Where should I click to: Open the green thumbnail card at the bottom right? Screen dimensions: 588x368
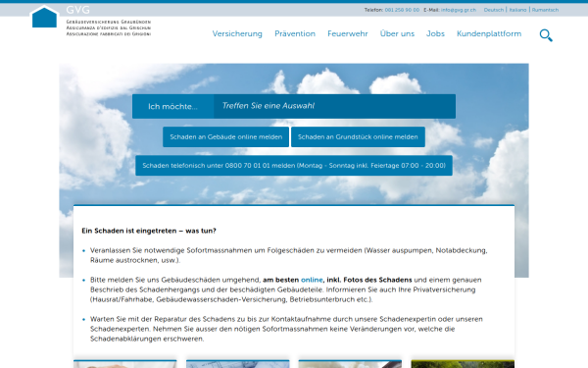463,364
